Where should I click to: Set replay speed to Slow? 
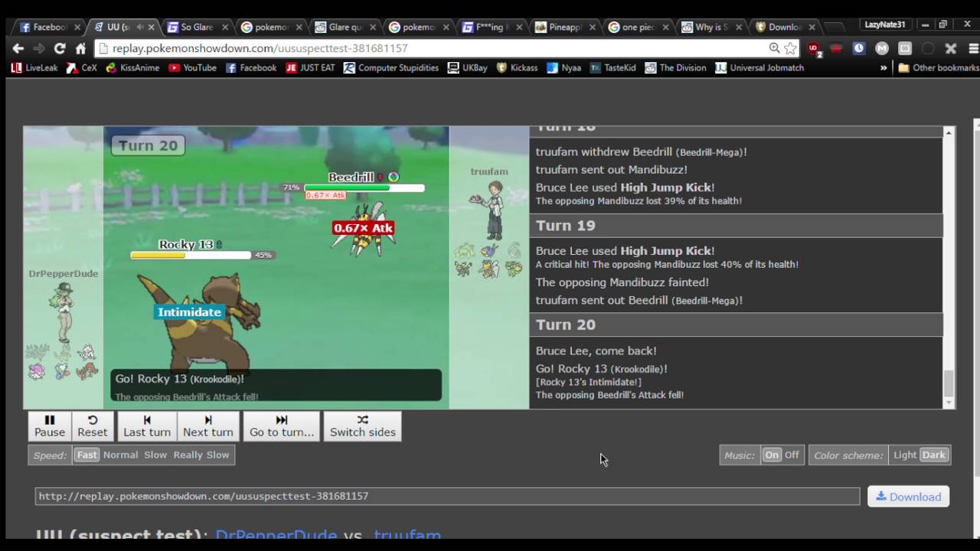(155, 455)
